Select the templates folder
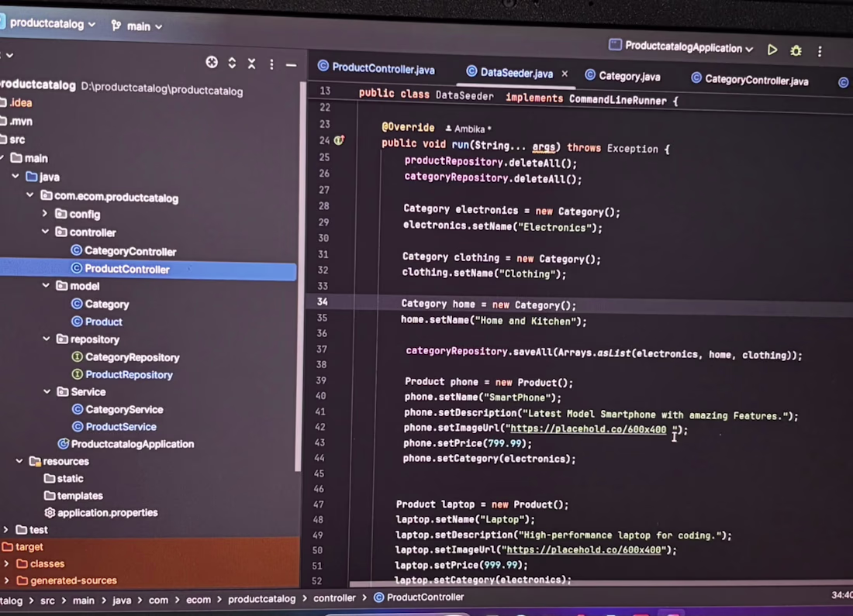The image size is (853, 616). pyautogui.click(x=74, y=495)
